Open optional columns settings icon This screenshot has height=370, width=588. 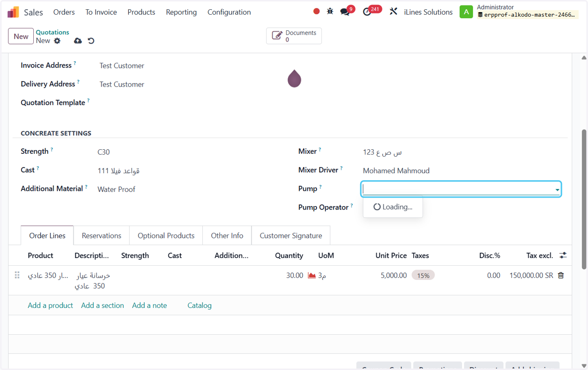tap(563, 255)
